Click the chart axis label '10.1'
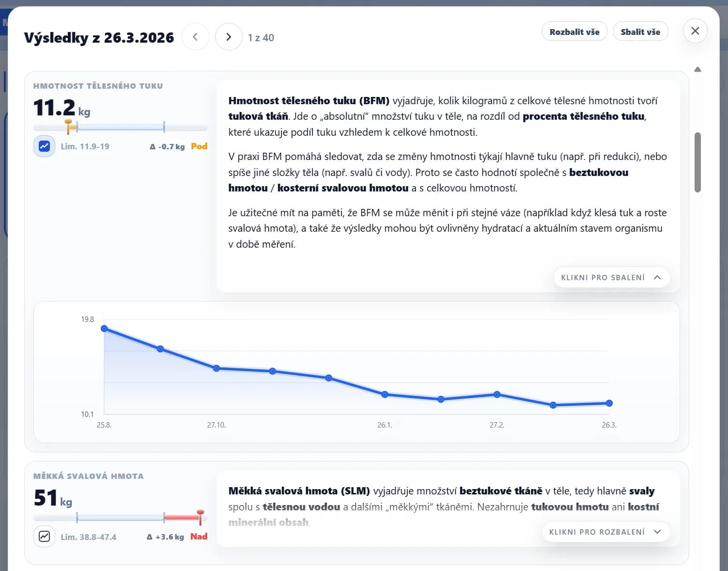 [x=87, y=414]
